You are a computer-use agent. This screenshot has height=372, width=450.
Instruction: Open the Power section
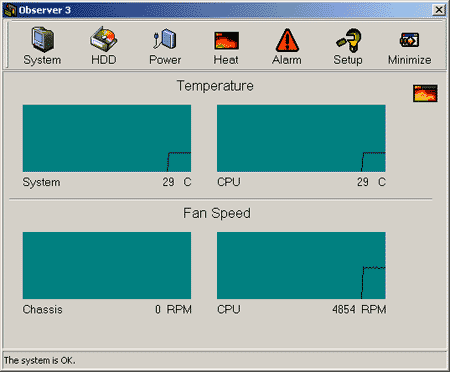pyautogui.click(x=165, y=46)
